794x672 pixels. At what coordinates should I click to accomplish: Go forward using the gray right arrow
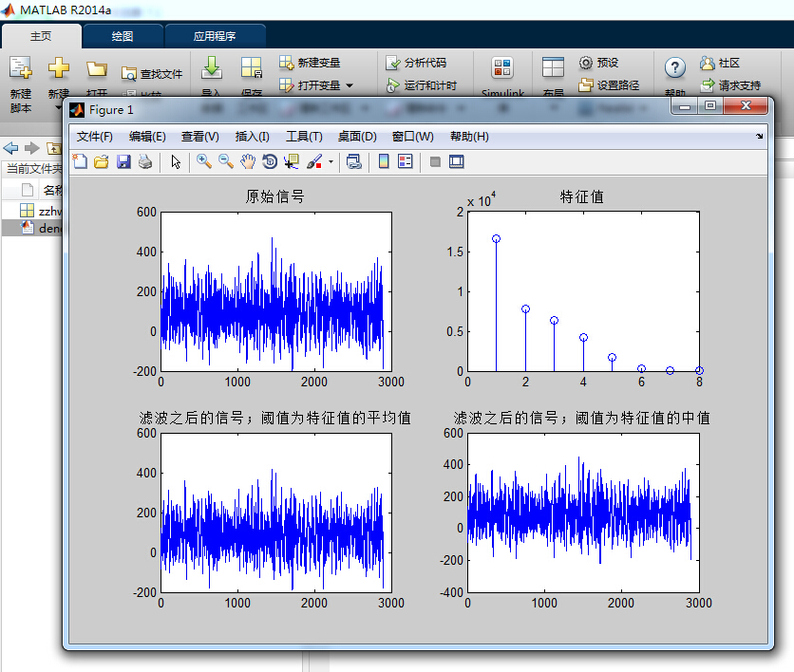pyautogui.click(x=31, y=148)
